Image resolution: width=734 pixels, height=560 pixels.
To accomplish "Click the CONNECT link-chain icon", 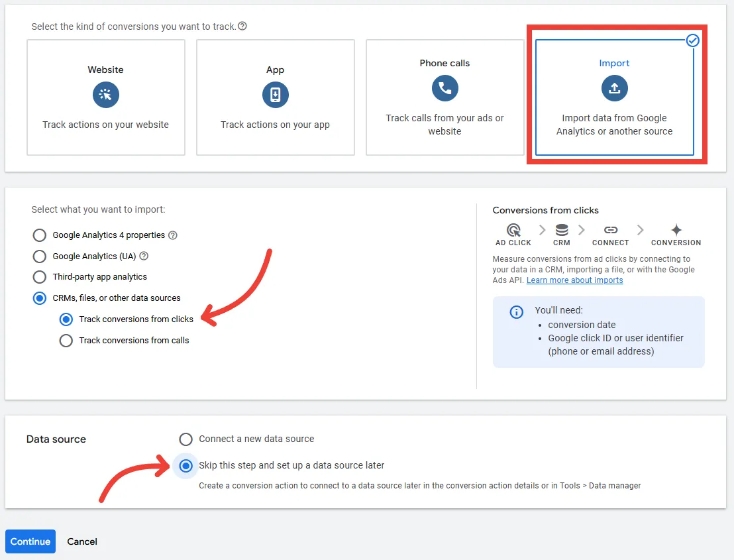I will click(x=610, y=230).
